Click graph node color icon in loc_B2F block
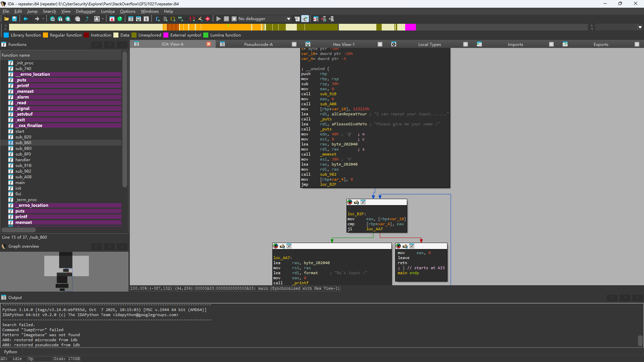 coord(350,202)
